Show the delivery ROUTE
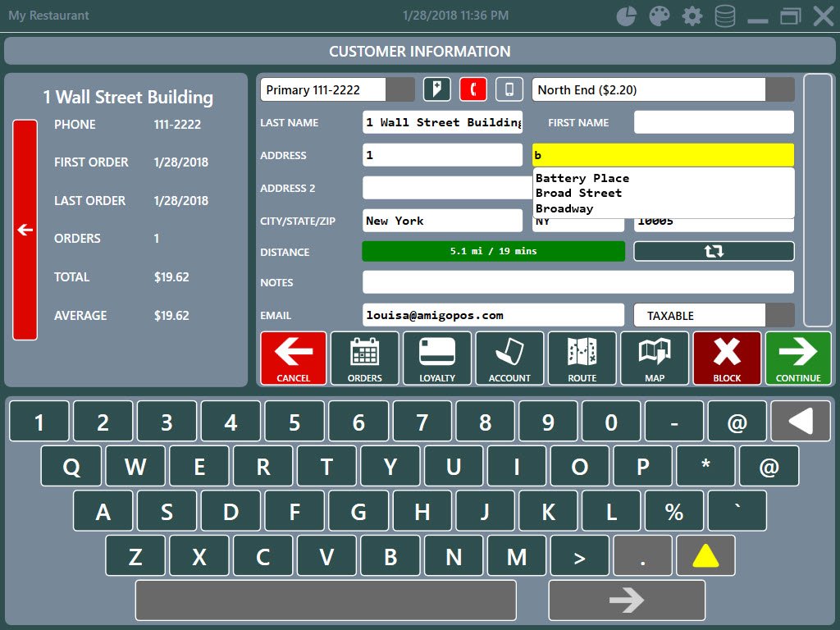This screenshot has height=630, width=840. point(582,358)
